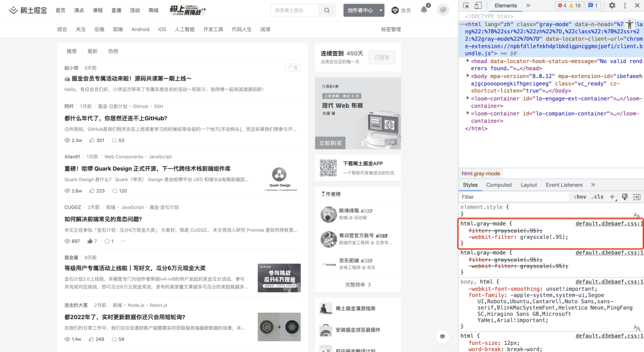Click the blue issues counter badge
644x352 pixels.
pos(593,5)
